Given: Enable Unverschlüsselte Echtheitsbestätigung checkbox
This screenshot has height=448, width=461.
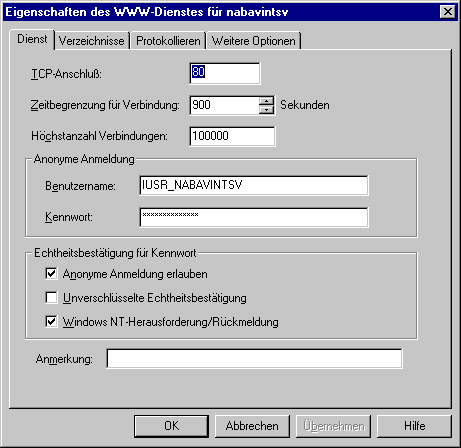Looking at the screenshot, I should pyautogui.click(x=51, y=298).
